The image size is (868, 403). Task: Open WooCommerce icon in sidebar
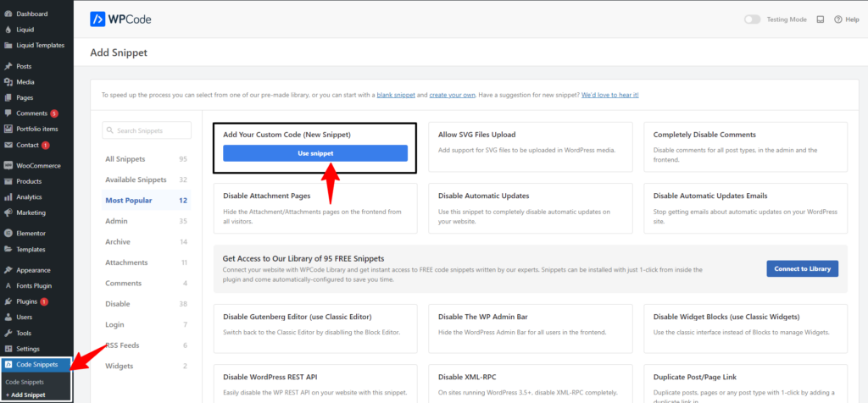(8, 165)
